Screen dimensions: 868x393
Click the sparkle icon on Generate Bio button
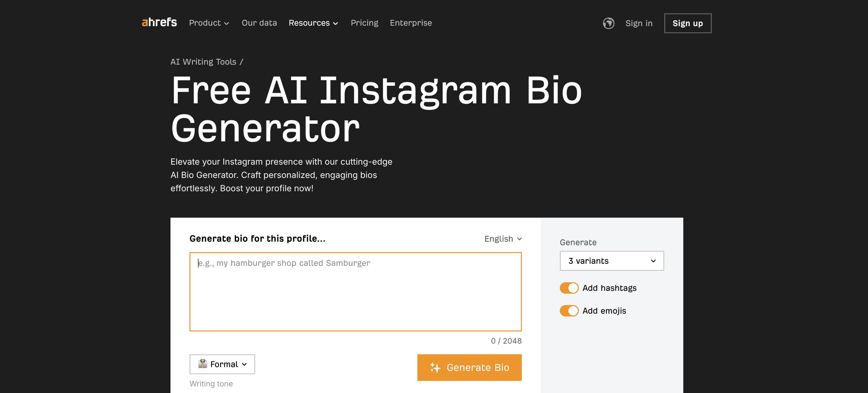tap(435, 368)
